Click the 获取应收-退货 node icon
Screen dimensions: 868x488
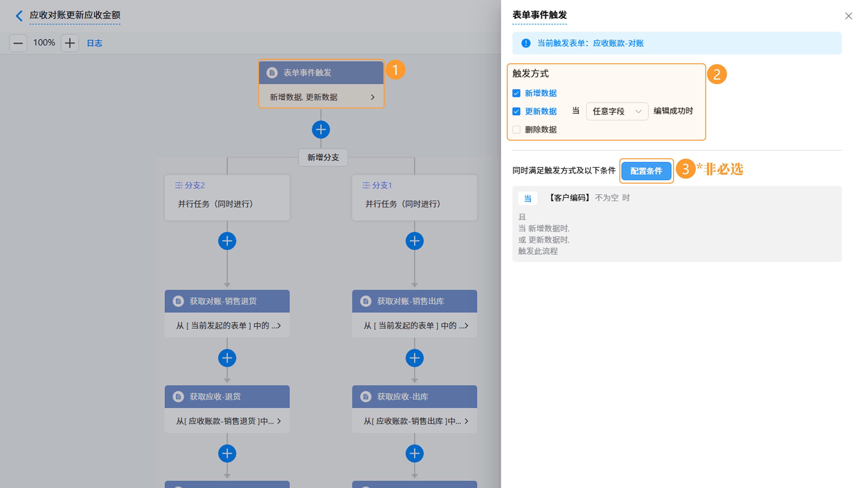(178, 397)
